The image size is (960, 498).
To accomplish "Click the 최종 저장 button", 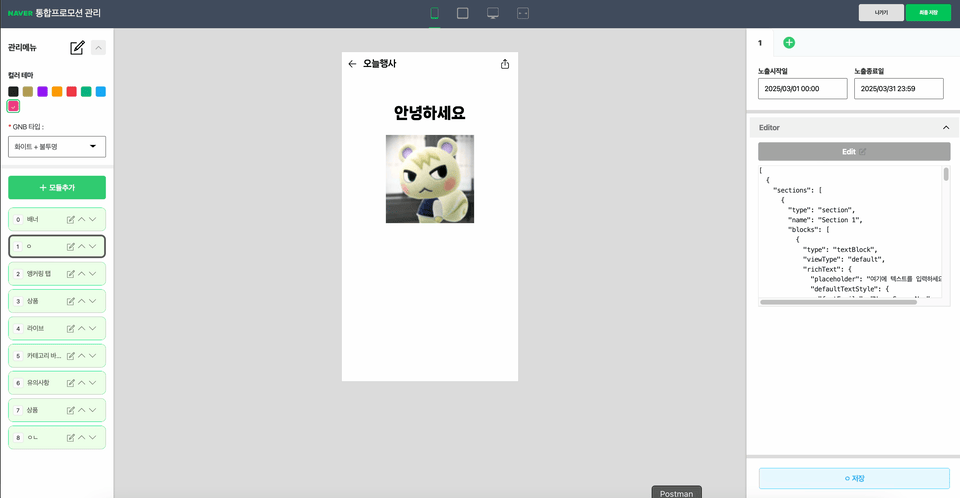I will pyautogui.click(x=928, y=13).
